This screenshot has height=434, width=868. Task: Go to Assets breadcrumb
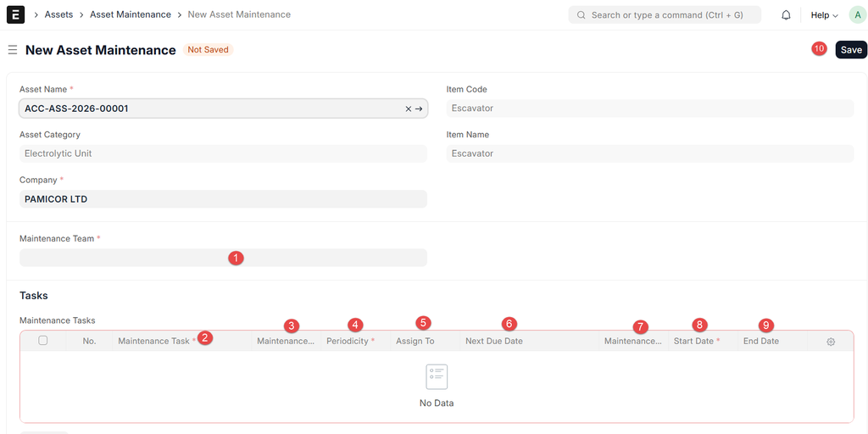[x=58, y=14]
